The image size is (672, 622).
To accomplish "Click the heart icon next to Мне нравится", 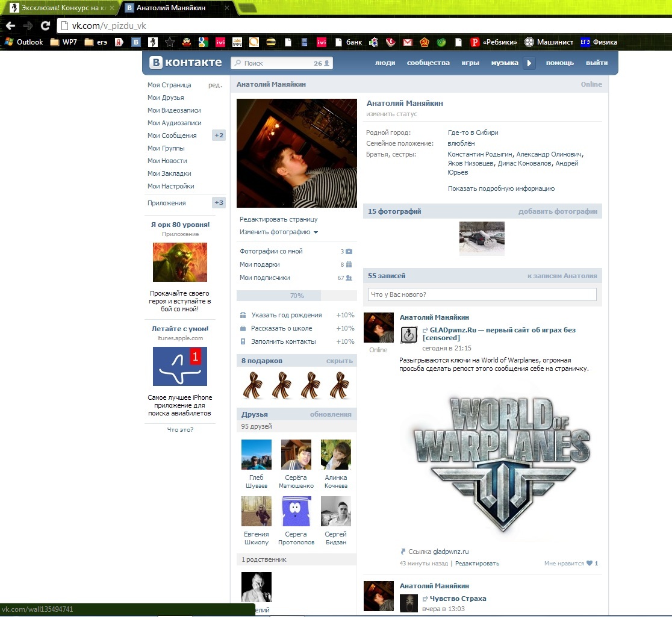I will pyautogui.click(x=589, y=564).
